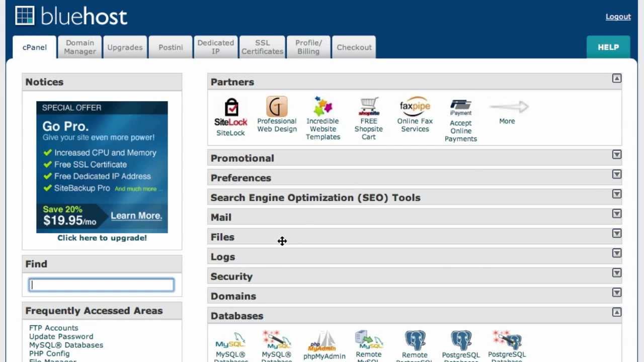Screen dimensions: 644x362
Task: Open faxpipe Online Fax Services icon
Action: [415, 106]
